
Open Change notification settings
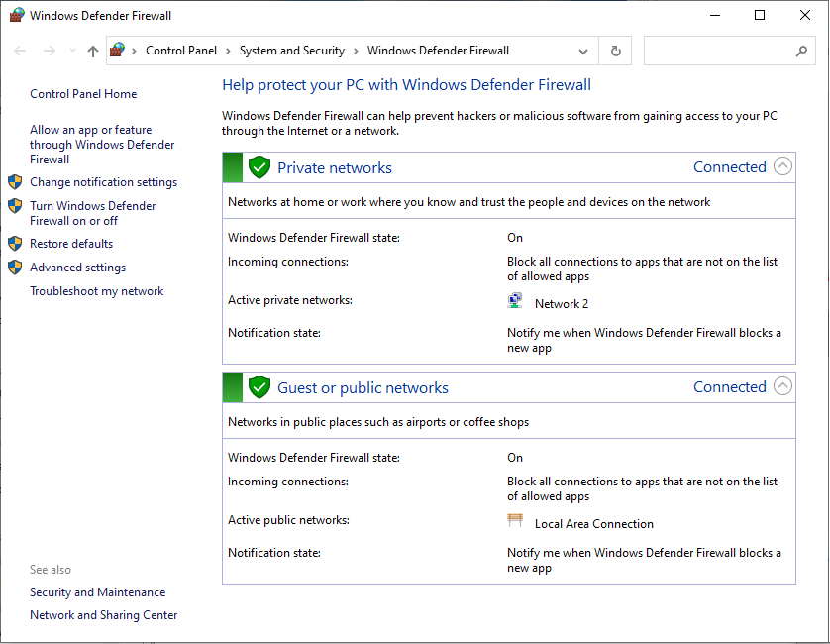point(103,182)
